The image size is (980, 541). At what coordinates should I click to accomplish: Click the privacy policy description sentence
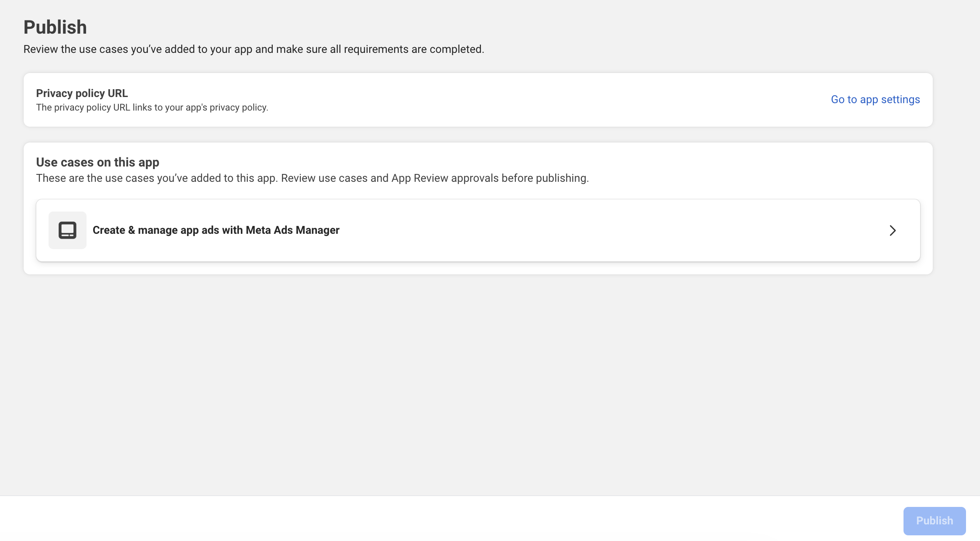(152, 108)
